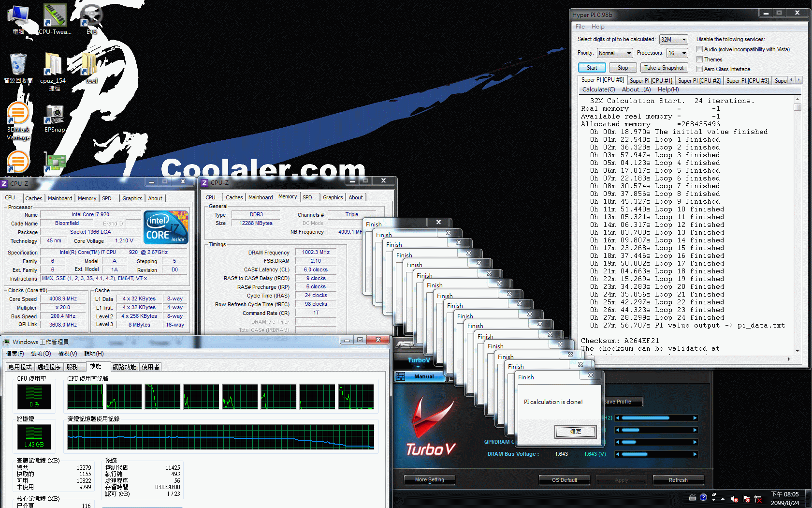Open the 資源回收筒 recycle bin icon
Screen dimensions: 812x508
(x=18, y=69)
